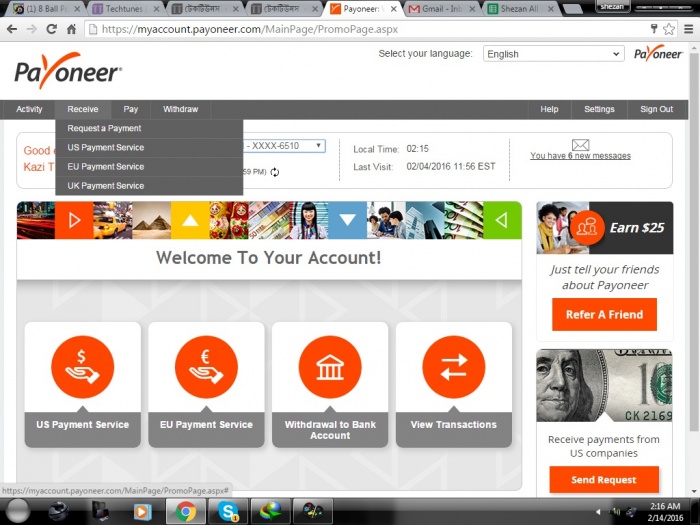The height and width of the screenshot is (525, 700).
Task: Open the language selection dropdown
Action: tap(553, 54)
